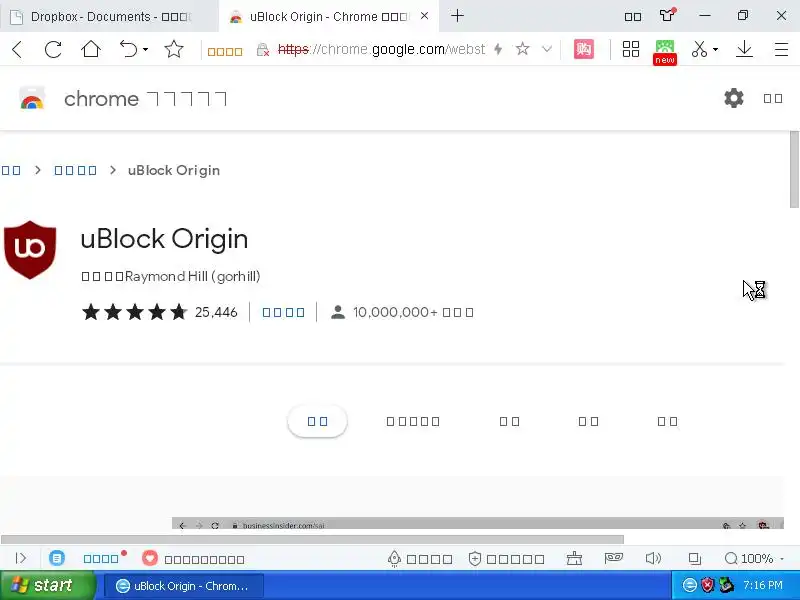Click the rocket accelerator icon in the status bar
This screenshot has height=600, width=800.
pyautogui.click(x=394, y=559)
